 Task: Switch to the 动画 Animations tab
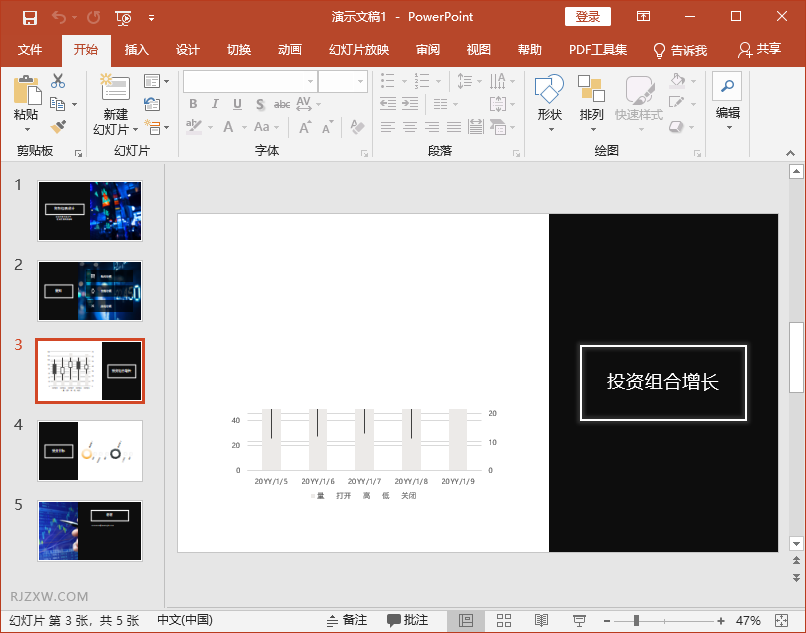coord(290,50)
